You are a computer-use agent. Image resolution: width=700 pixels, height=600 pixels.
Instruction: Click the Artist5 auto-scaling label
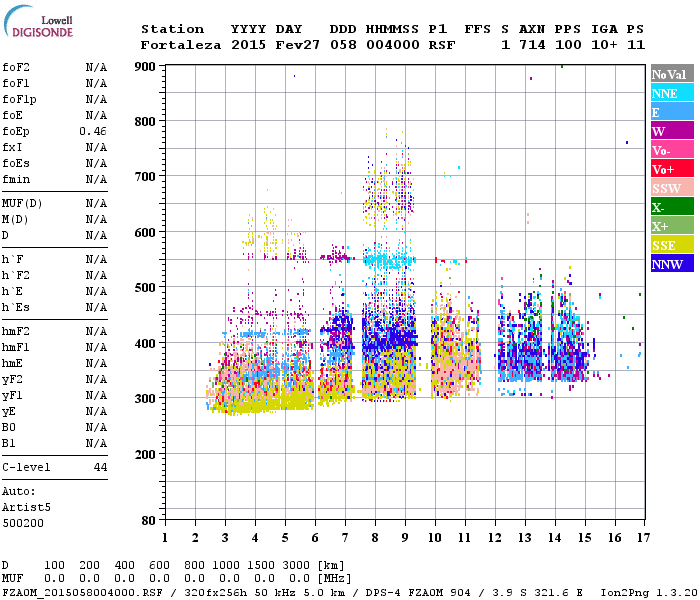(26, 508)
